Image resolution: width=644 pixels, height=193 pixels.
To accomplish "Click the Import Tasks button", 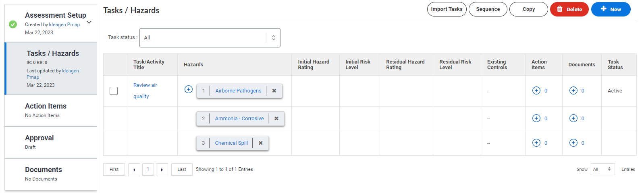I will tap(447, 9).
